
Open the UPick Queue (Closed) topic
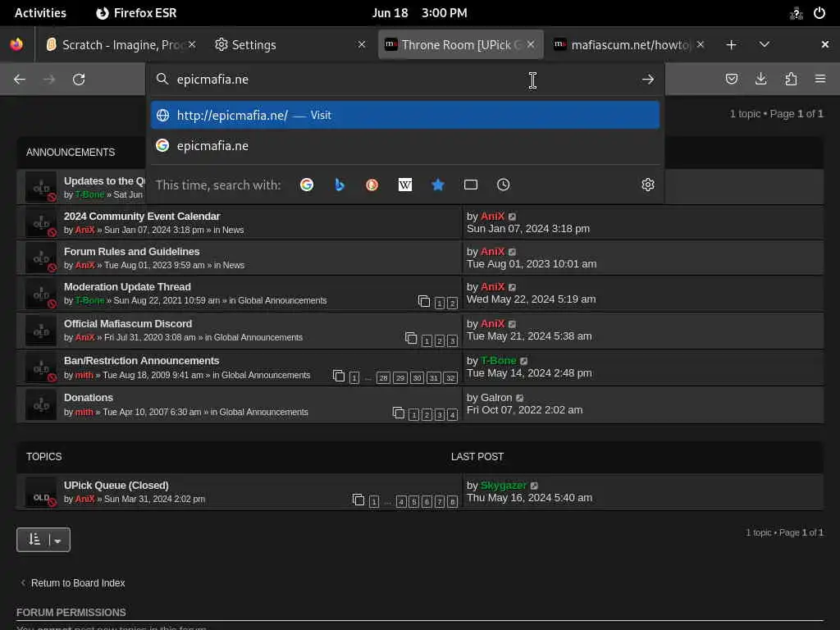click(x=116, y=486)
